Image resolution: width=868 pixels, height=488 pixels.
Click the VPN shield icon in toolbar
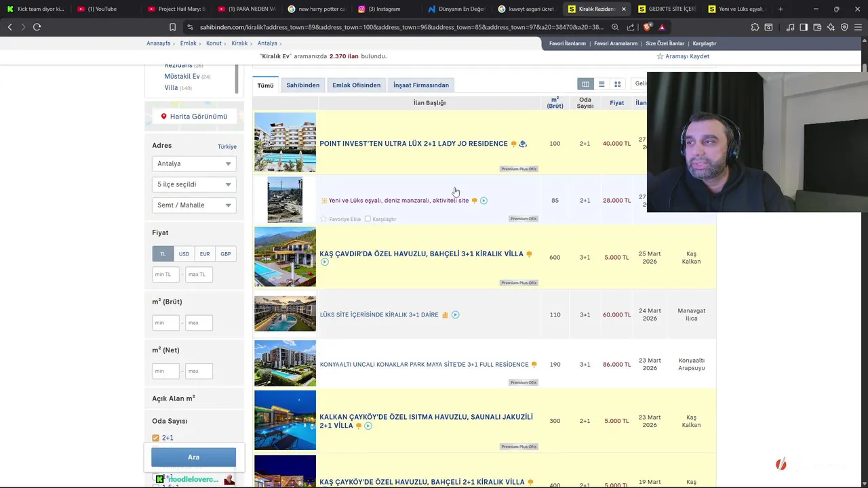[x=844, y=27]
